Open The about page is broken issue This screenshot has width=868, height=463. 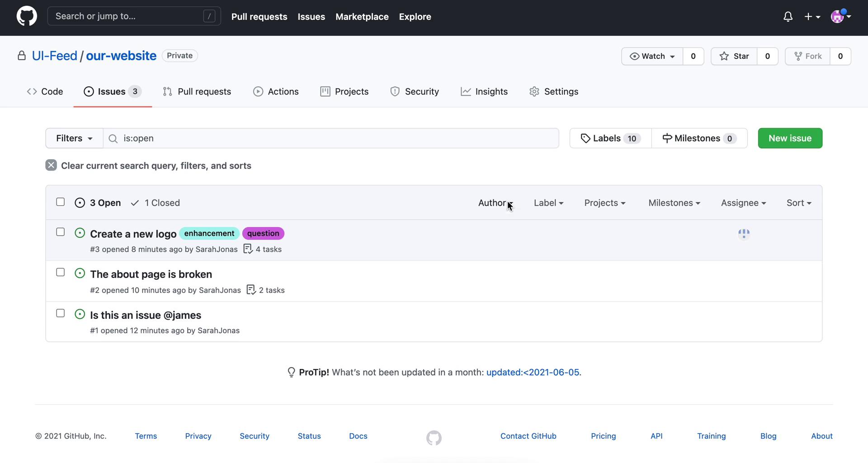tap(151, 274)
